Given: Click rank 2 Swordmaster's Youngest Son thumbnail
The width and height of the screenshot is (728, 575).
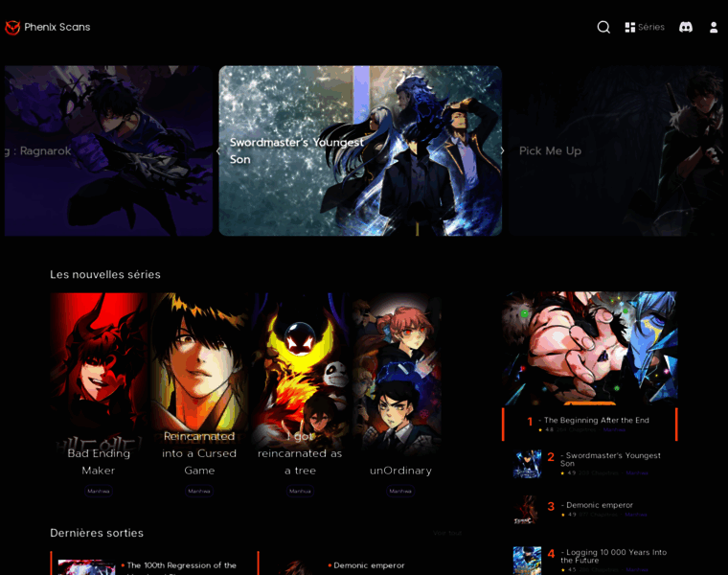Looking at the screenshot, I should 527,464.
